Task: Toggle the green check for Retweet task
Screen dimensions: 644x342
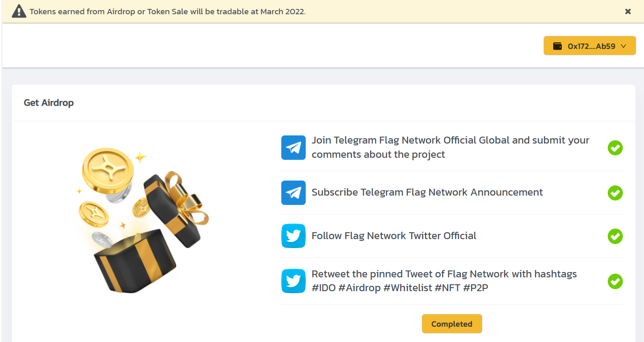Action: 615,281
